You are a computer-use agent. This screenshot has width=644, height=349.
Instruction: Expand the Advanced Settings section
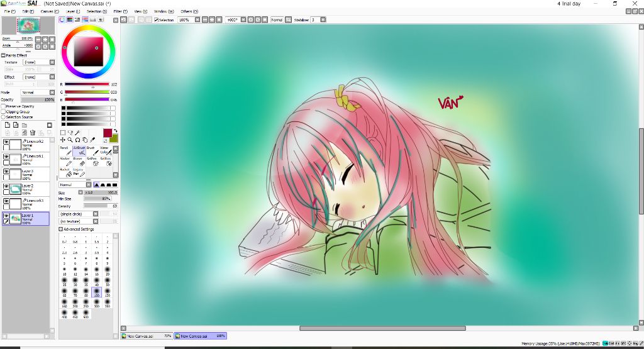61,229
